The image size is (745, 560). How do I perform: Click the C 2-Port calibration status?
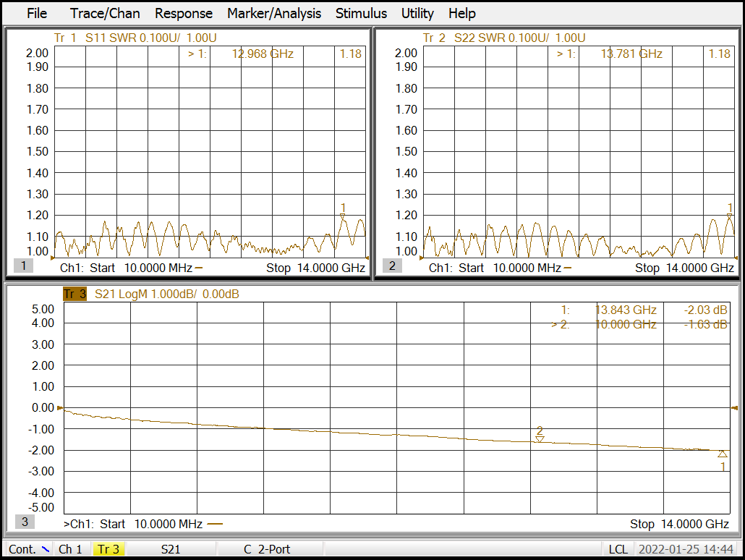268,549
